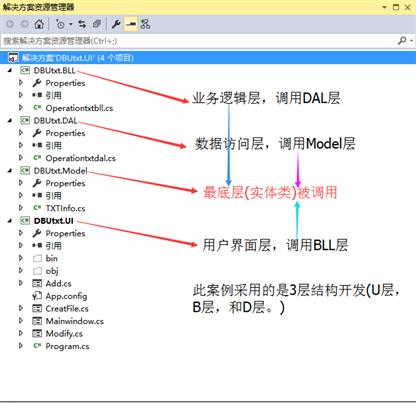Expand the bin folder
The image size is (416, 403).
pyautogui.click(x=21, y=258)
